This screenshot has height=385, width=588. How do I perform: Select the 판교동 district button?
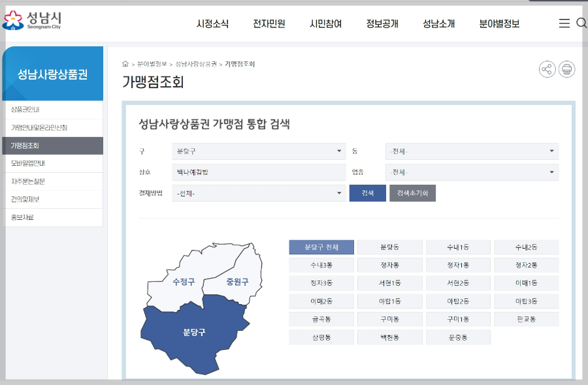click(526, 318)
